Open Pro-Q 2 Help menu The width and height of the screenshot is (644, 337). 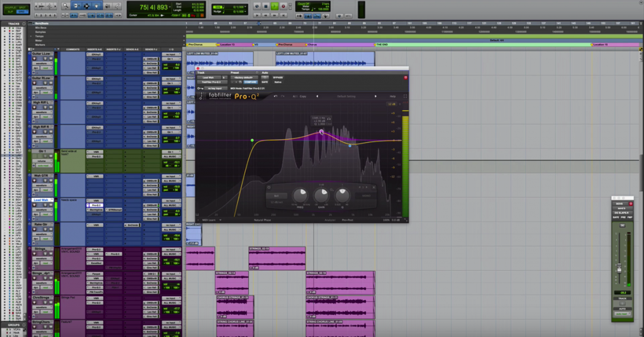pyautogui.click(x=392, y=96)
